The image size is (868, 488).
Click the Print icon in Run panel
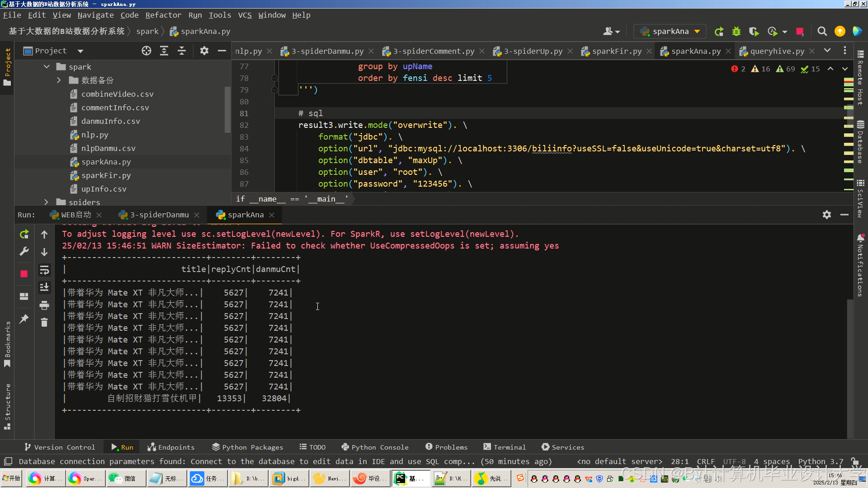(x=44, y=305)
